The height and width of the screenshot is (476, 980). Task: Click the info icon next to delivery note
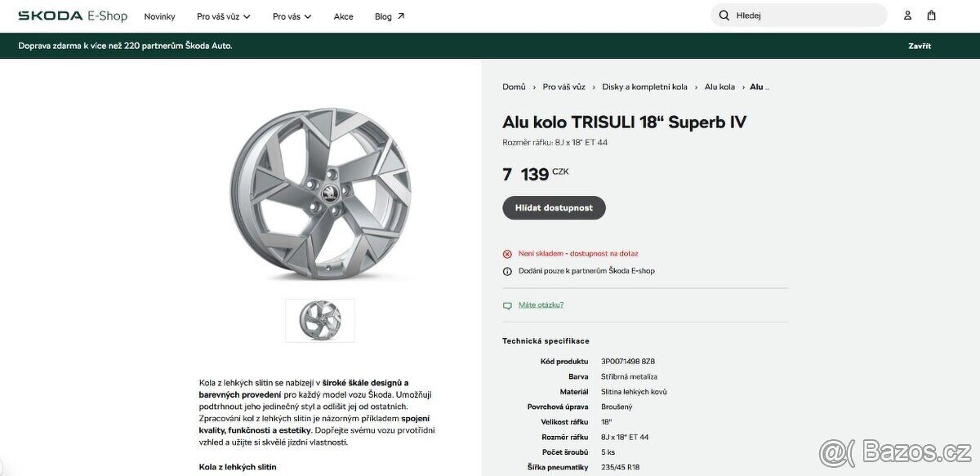coord(506,270)
